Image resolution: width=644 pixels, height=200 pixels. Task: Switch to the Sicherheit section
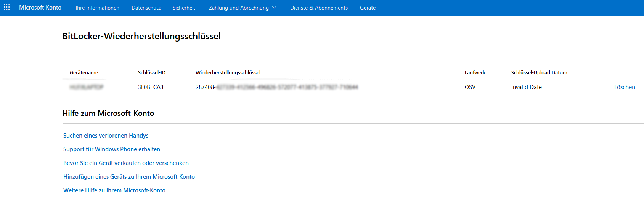click(x=184, y=8)
